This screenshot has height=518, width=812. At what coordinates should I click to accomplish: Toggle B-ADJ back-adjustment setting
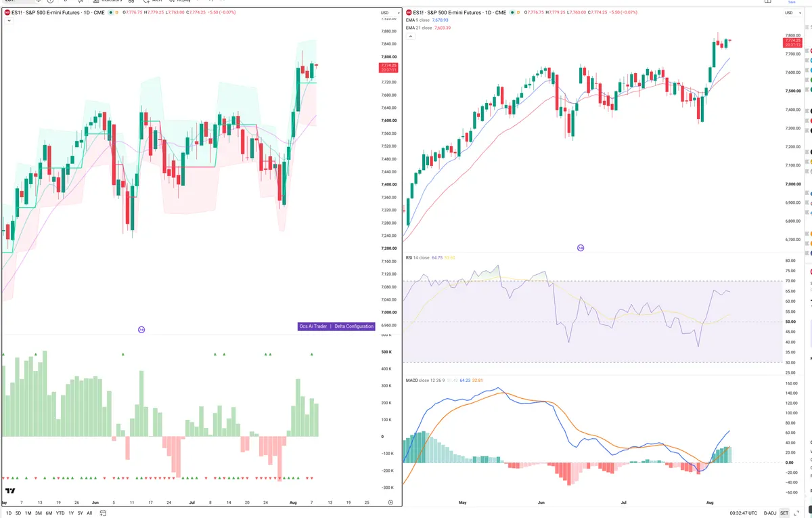tap(769, 513)
